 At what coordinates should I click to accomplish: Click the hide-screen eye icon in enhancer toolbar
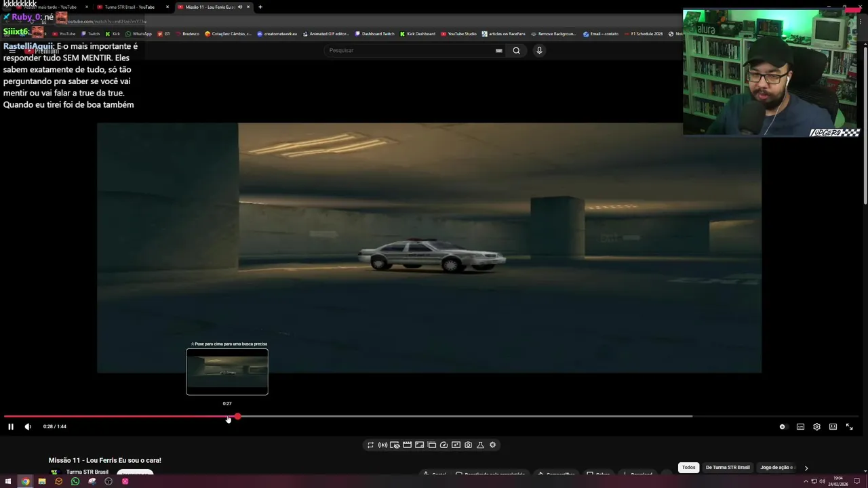click(395, 445)
